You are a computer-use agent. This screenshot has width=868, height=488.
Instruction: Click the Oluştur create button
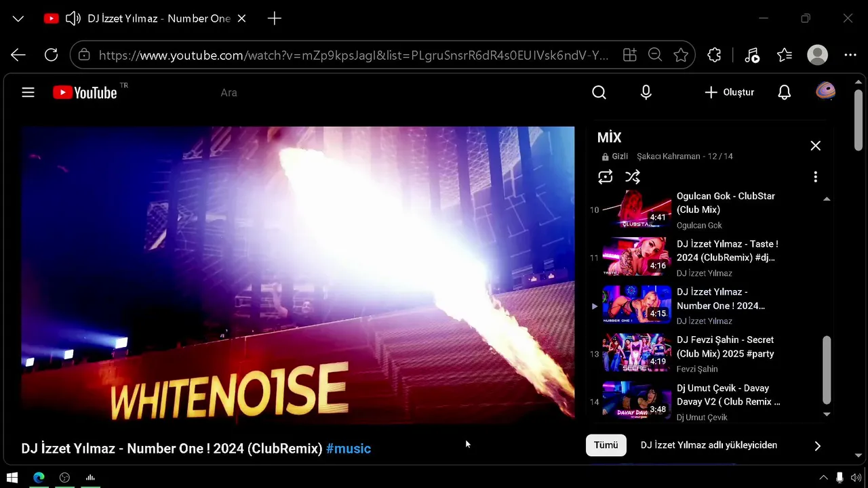(x=730, y=92)
